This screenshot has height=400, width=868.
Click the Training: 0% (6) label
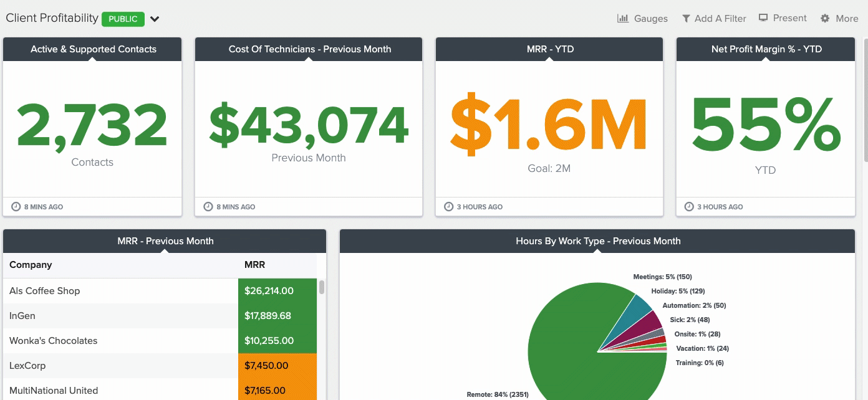700,363
